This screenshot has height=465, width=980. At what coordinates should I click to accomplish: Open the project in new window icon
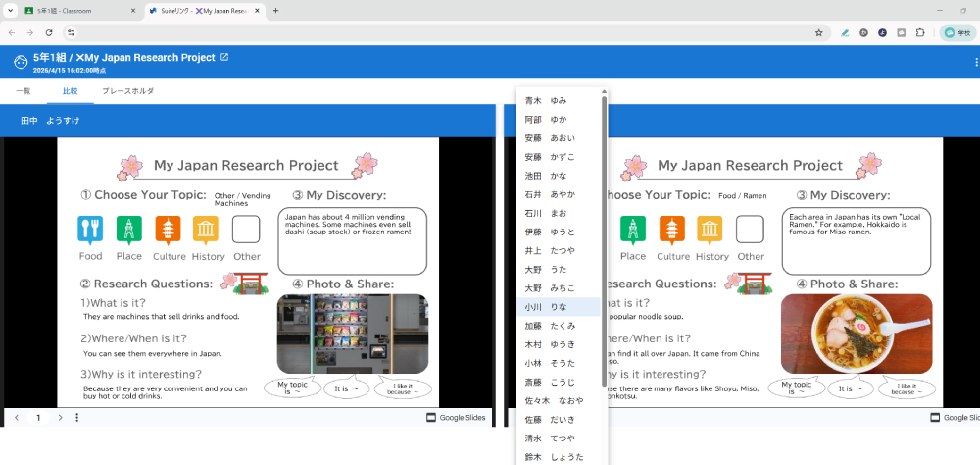[x=224, y=57]
